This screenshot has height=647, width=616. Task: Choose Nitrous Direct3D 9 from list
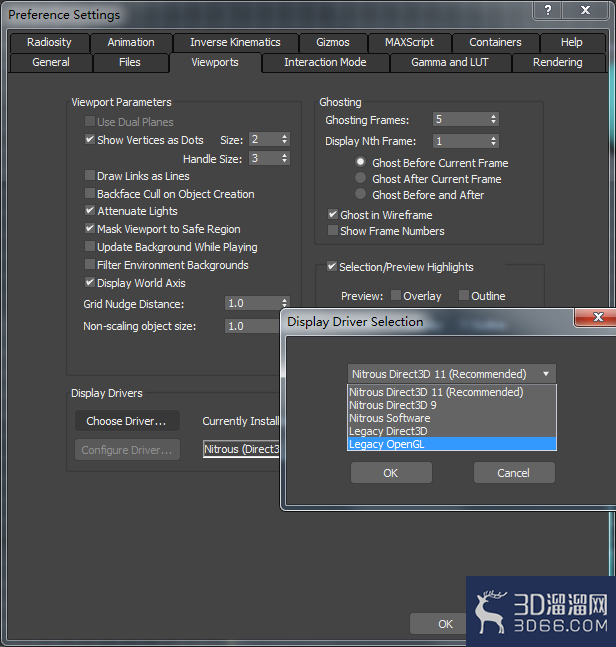click(x=452, y=405)
